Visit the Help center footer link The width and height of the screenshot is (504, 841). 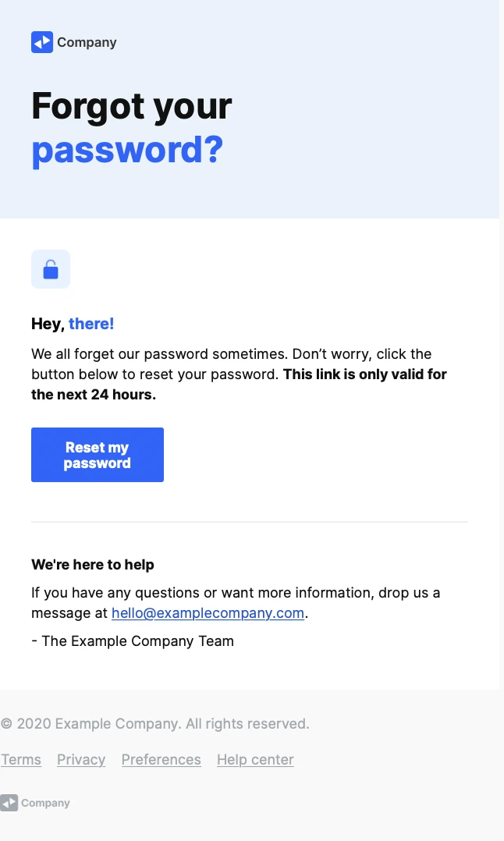click(x=255, y=760)
